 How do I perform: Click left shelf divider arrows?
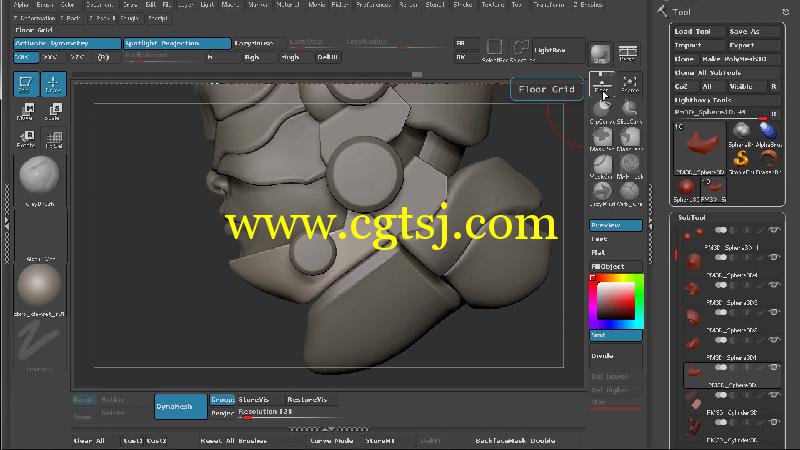click(x=7, y=223)
